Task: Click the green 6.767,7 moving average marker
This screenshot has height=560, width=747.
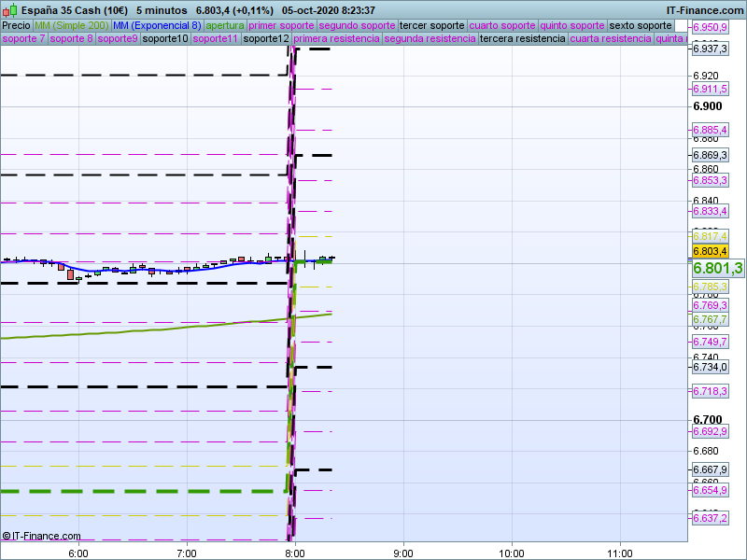Action: point(710,319)
